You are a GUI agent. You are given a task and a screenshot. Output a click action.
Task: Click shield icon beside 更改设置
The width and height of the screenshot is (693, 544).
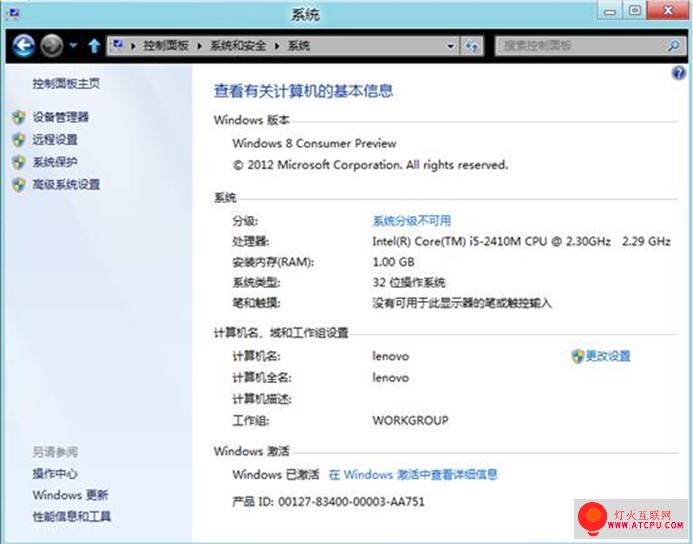[578, 356]
